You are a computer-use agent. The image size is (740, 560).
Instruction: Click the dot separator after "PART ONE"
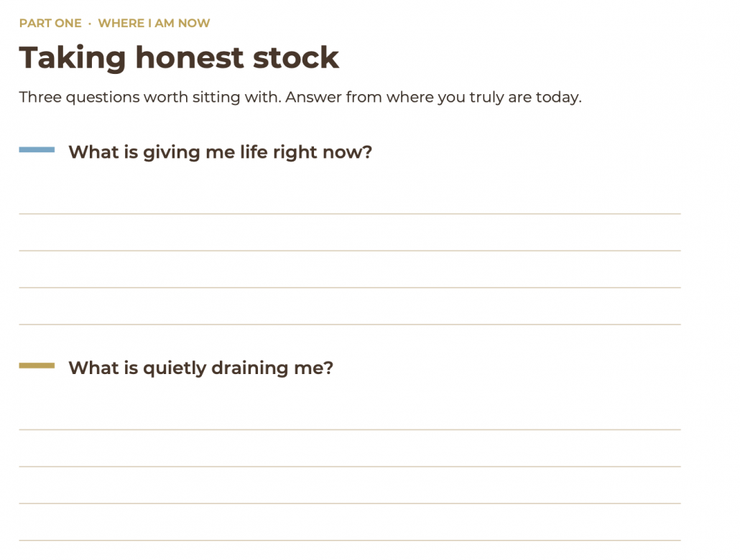point(90,24)
